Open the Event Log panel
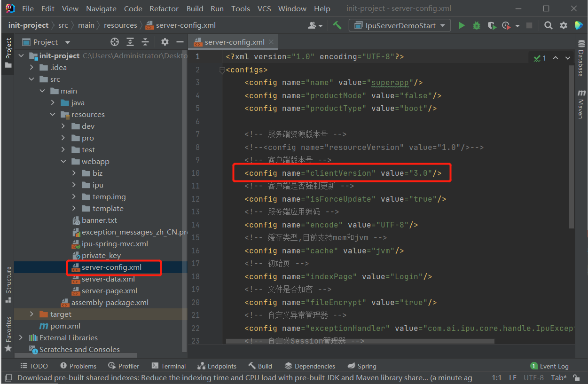Image resolution: width=588 pixels, height=384 pixels. pos(549,366)
